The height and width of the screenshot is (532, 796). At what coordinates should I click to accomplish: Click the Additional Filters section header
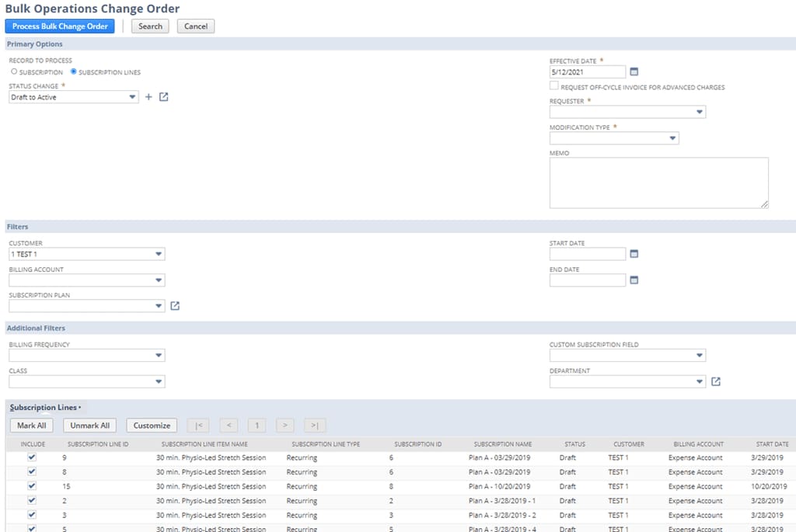(36, 328)
